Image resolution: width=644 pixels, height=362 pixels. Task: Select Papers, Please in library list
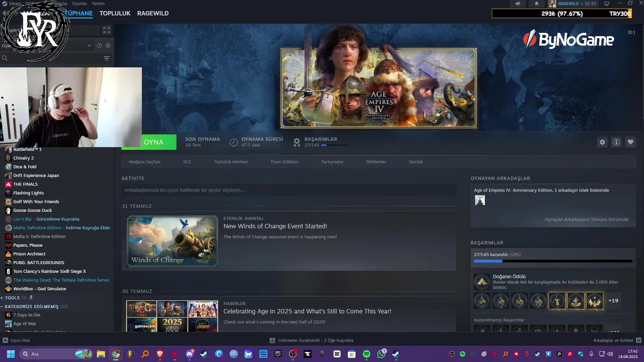pyautogui.click(x=28, y=245)
